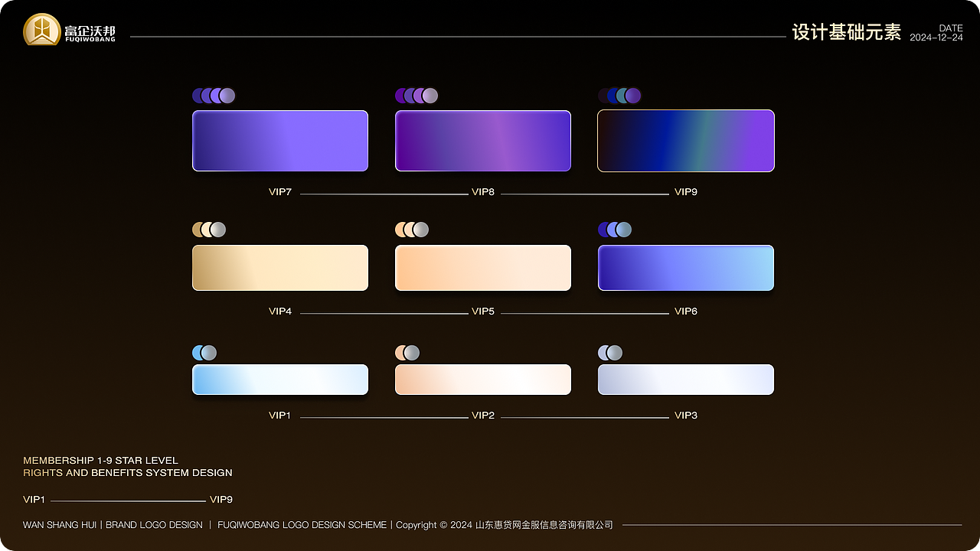Select the VIP5 peach gradient card
This screenshot has height=551, width=980.
(x=483, y=268)
